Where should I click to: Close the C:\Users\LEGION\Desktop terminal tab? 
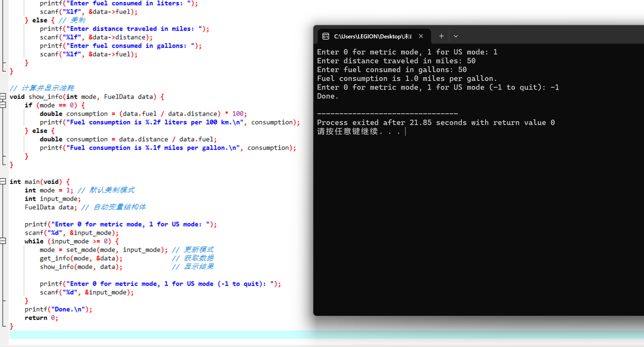421,36
